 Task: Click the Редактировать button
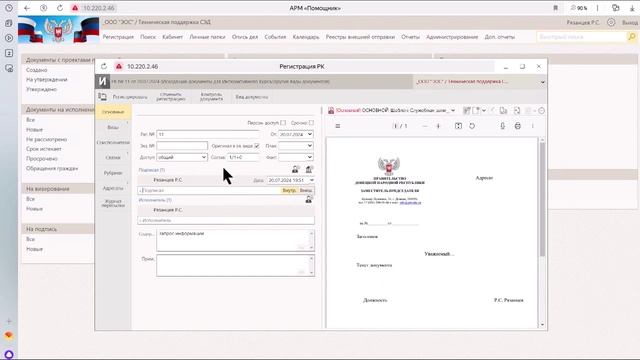point(130,97)
